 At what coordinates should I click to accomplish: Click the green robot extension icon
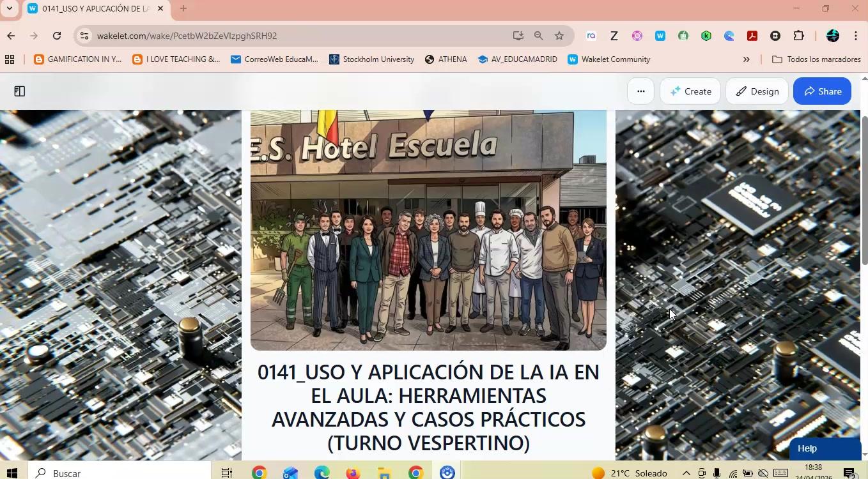(683, 36)
